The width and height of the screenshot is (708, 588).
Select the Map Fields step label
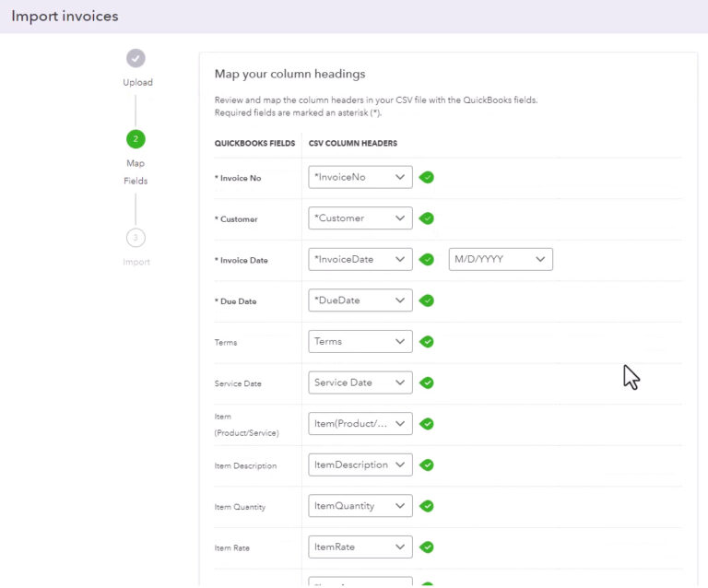point(136,172)
